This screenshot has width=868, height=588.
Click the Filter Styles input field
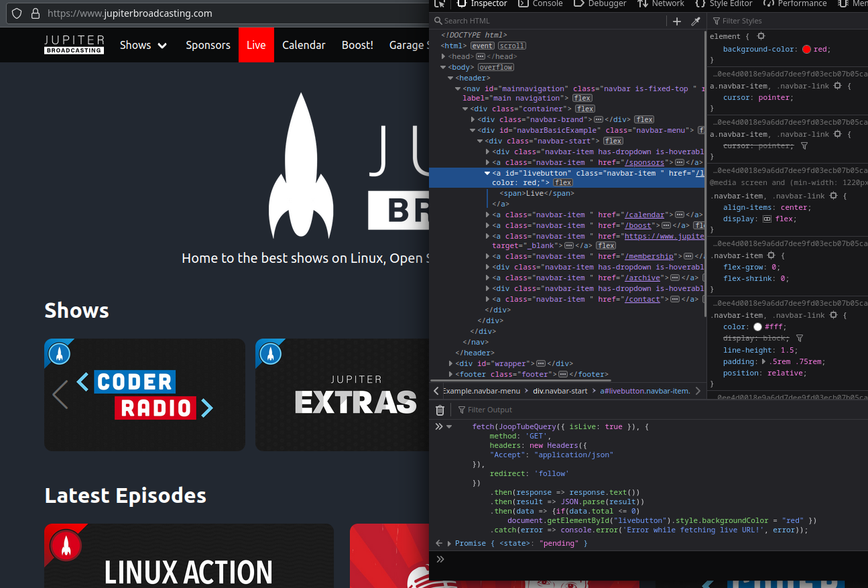(790, 21)
